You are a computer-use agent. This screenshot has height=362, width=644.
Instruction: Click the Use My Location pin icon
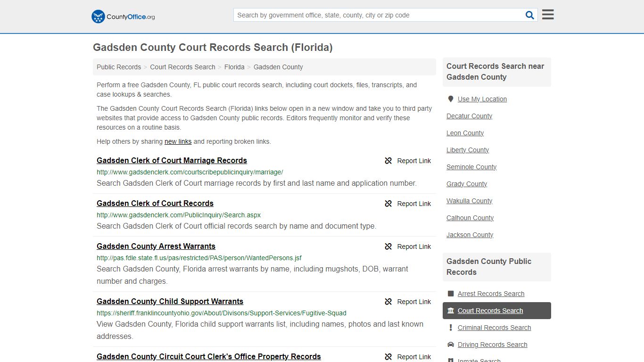click(x=451, y=99)
